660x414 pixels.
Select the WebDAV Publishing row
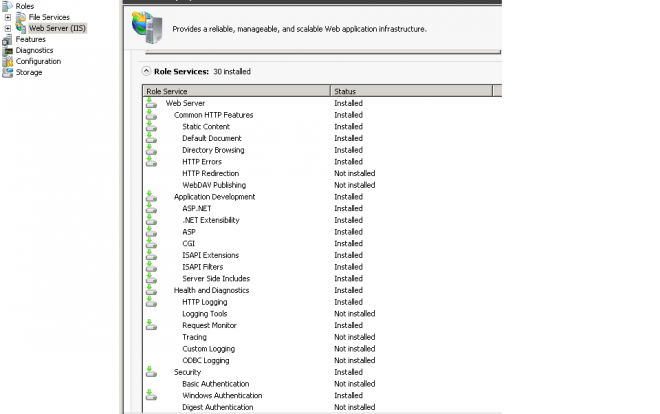(x=322, y=185)
